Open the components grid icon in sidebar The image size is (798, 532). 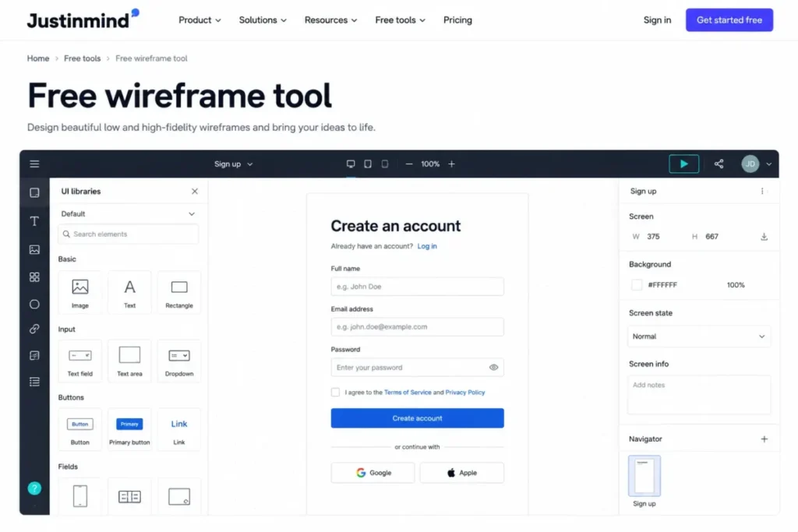pyautogui.click(x=34, y=277)
